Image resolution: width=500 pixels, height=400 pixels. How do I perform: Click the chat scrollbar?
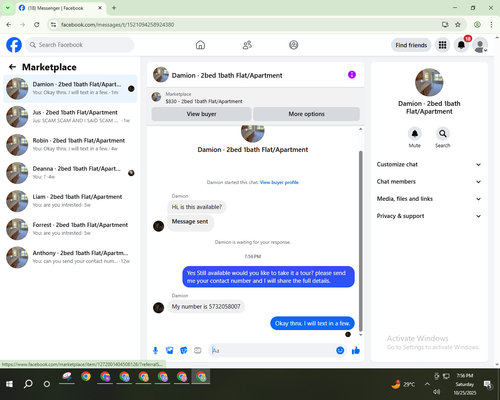360,240
